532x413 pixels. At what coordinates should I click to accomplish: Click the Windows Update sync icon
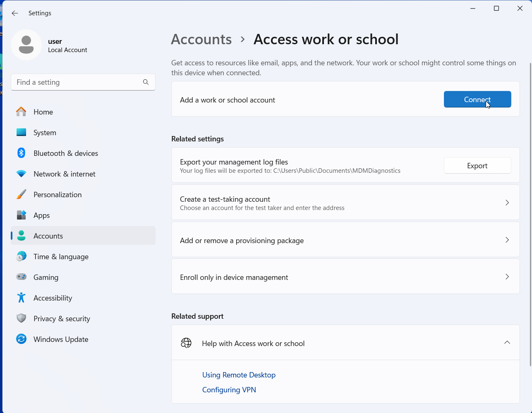coord(21,339)
